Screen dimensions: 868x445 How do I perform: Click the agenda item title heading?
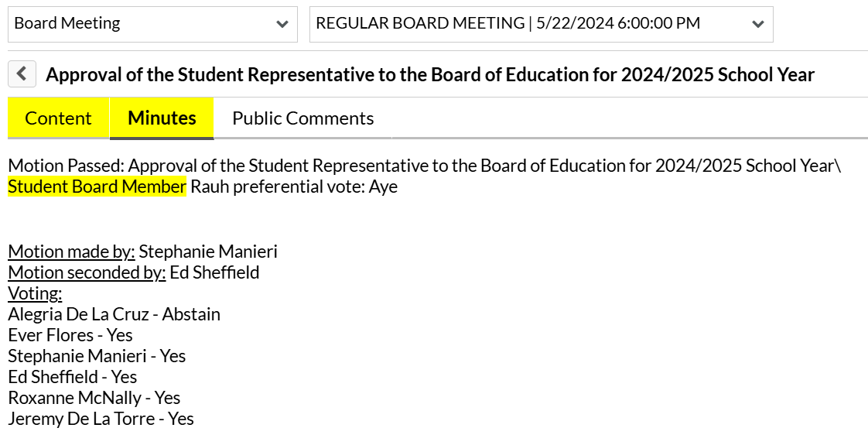tap(430, 75)
